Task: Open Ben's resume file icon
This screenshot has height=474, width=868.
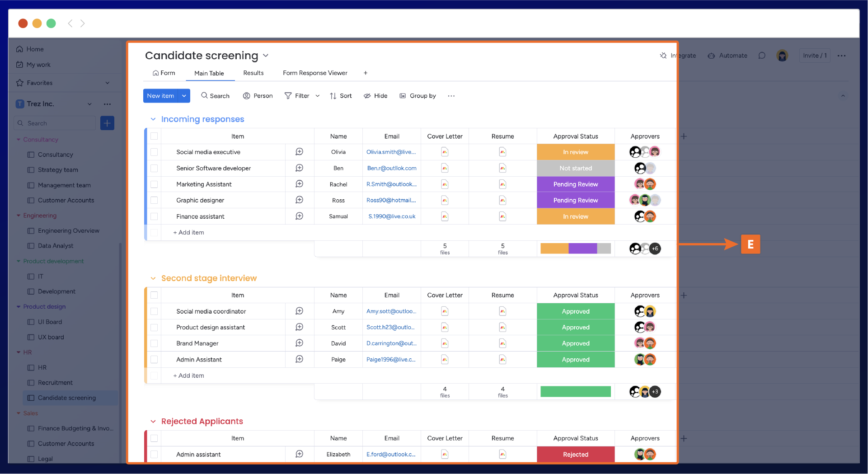Action: point(502,168)
